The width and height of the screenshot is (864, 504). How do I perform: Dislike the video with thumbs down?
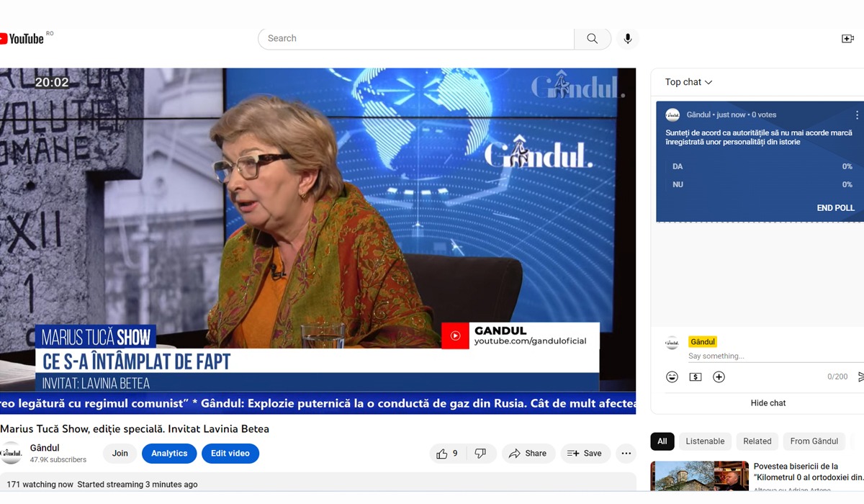pyautogui.click(x=480, y=454)
